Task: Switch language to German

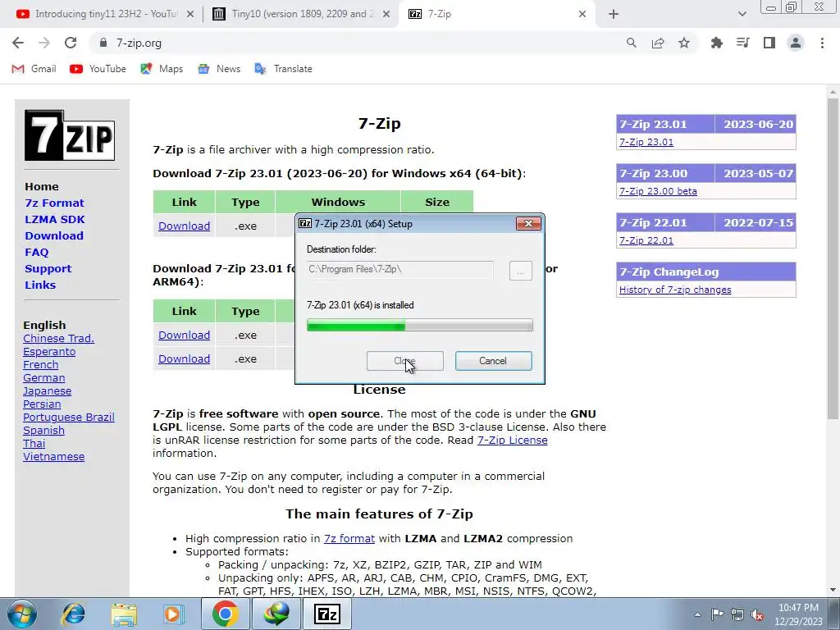Action: click(x=44, y=378)
